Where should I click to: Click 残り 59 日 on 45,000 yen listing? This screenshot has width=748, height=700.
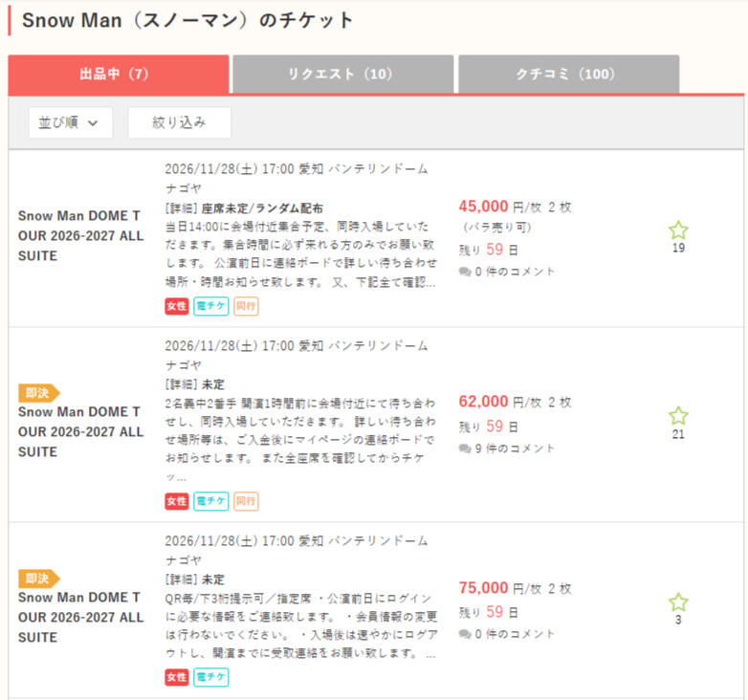coord(489,250)
